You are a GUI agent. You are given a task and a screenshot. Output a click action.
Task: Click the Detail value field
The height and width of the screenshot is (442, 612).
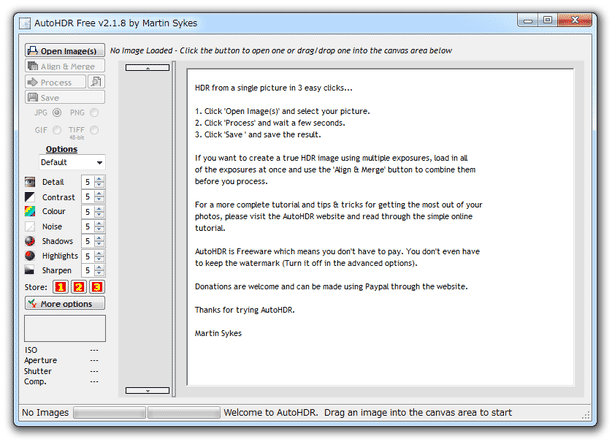tap(88, 182)
